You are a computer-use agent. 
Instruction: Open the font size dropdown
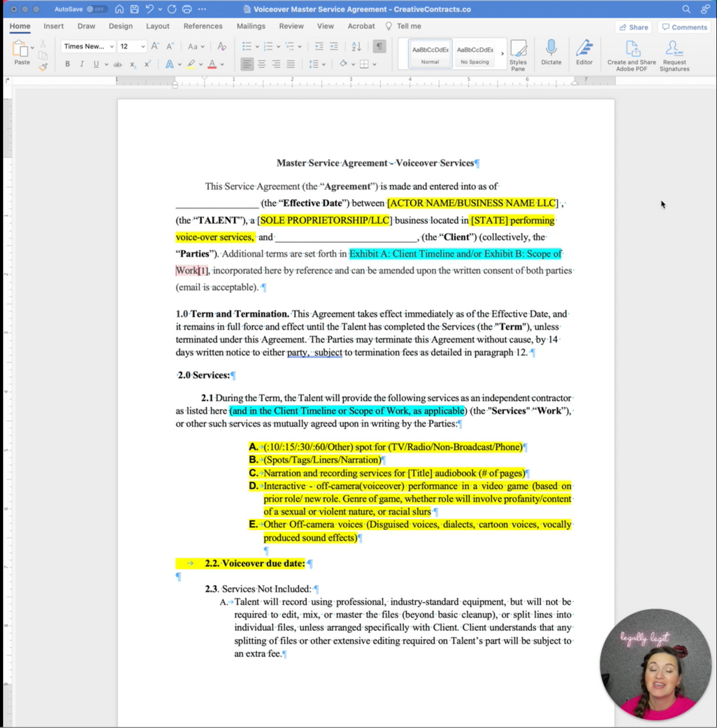click(x=143, y=46)
